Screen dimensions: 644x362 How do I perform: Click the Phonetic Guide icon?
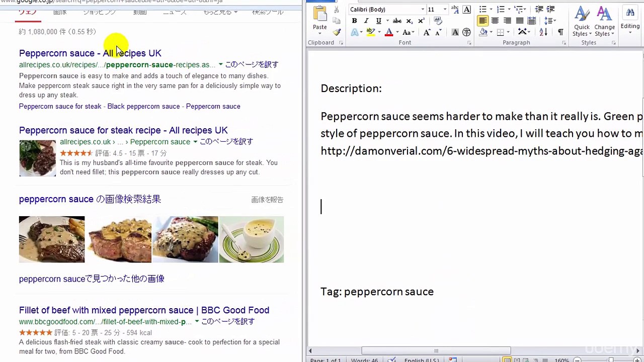(x=455, y=9)
